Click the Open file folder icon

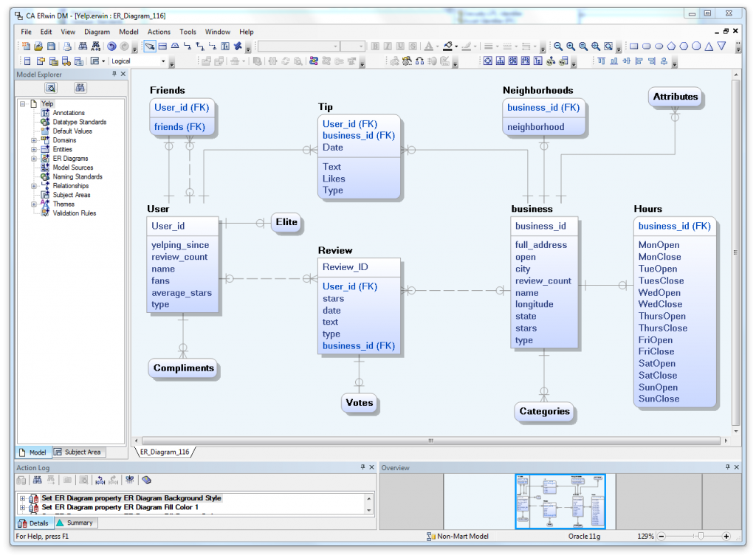pos(38,46)
